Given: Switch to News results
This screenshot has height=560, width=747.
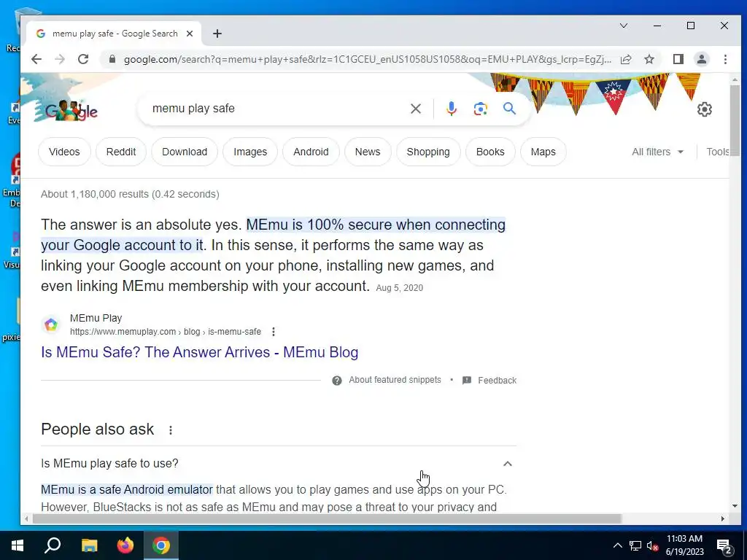Looking at the screenshot, I should [x=368, y=152].
